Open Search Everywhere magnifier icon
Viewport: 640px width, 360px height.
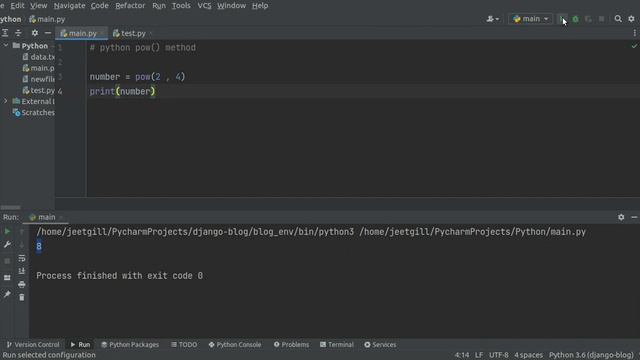(618, 19)
